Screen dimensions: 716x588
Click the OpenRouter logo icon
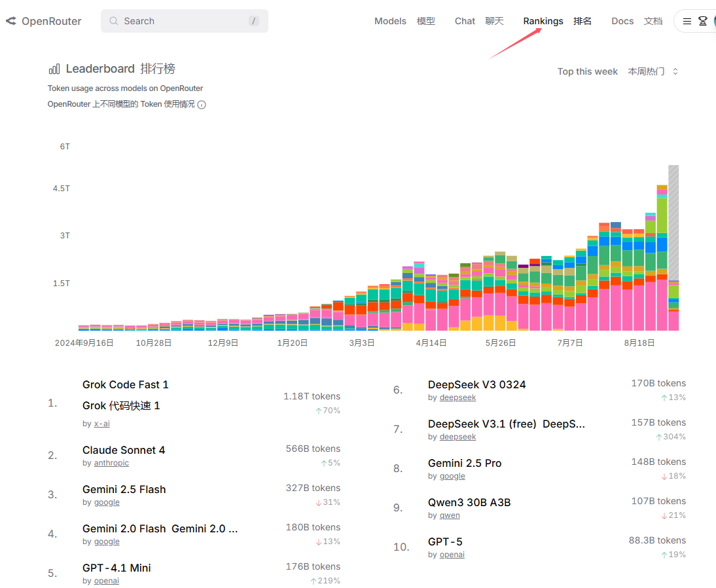coord(10,21)
